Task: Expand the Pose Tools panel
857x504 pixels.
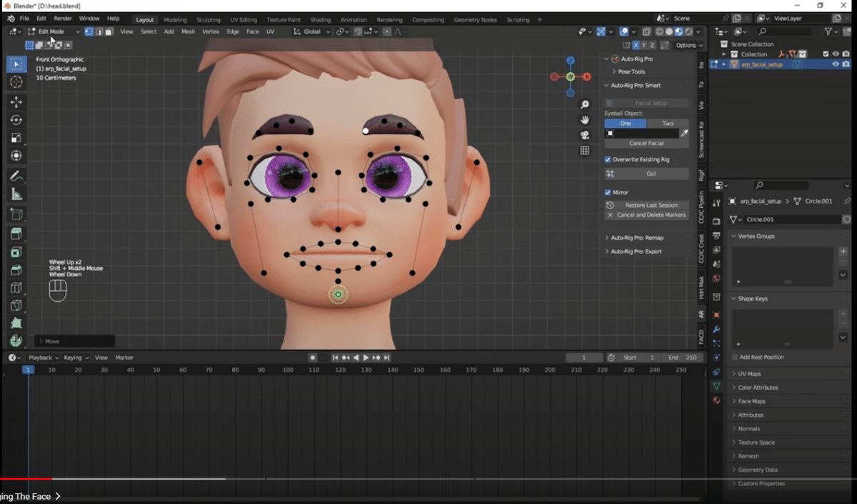Action: point(631,71)
